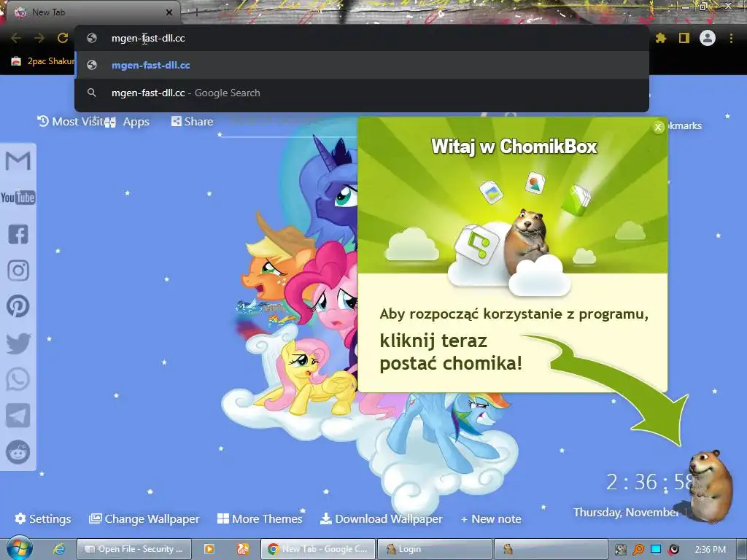Open the Windows Start button
The image size is (747, 560).
19,548
